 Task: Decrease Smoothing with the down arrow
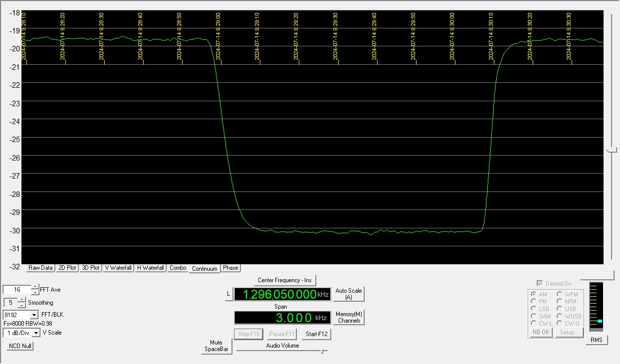coord(21,305)
